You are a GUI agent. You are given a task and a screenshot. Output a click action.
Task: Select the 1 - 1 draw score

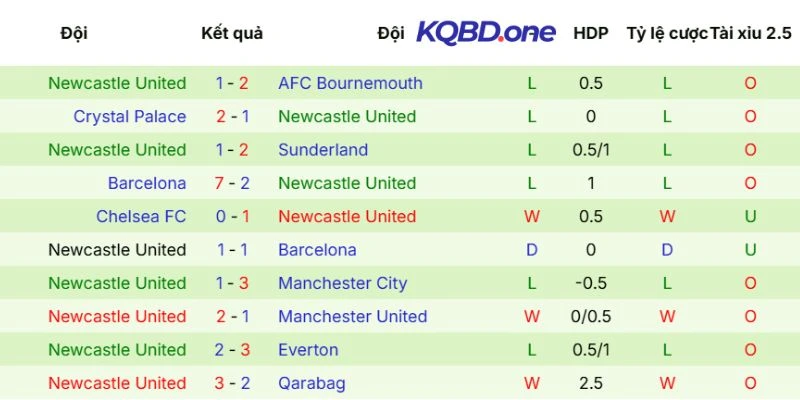click(x=232, y=250)
